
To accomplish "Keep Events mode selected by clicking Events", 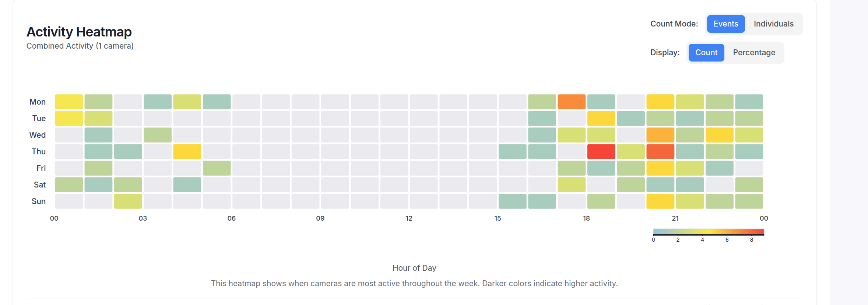I will coord(725,24).
